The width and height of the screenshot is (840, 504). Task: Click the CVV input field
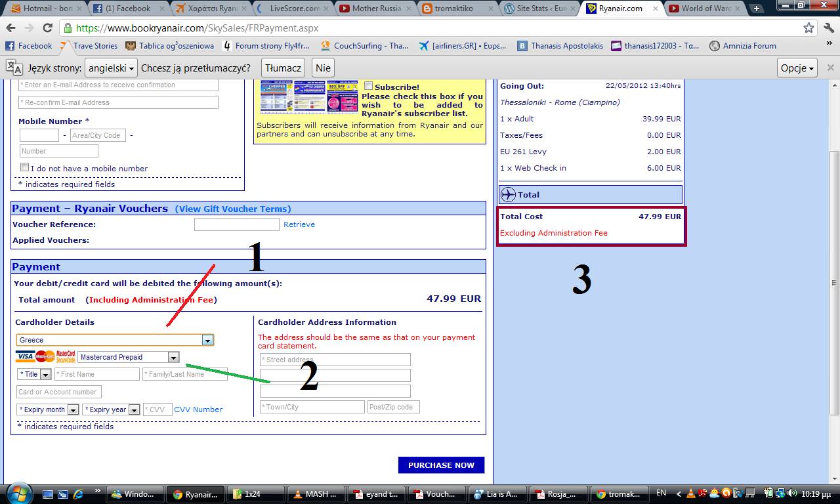click(x=157, y=409)
